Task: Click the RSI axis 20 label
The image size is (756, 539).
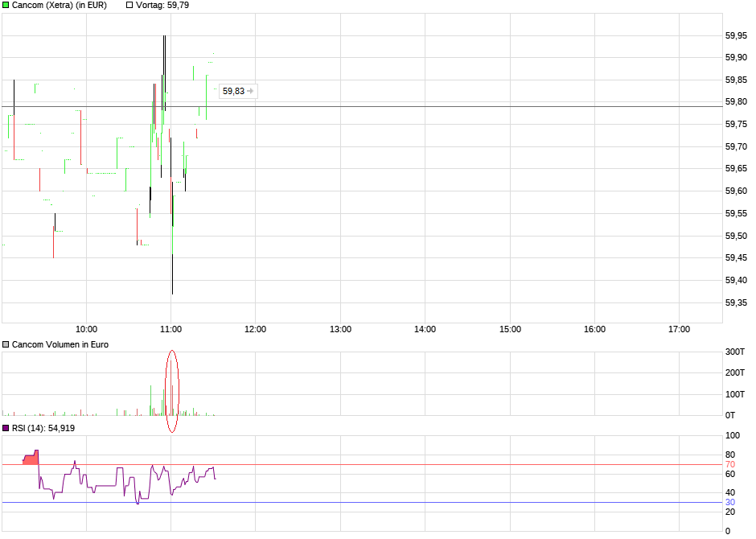Action: tap(730, 512)
